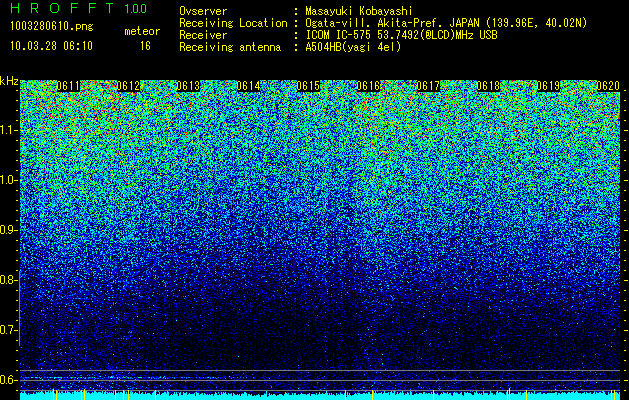Image resolution: width=629 pixels, height=400 pixels.
Task: Click the 0611 time marker
Action: [68, 86]
